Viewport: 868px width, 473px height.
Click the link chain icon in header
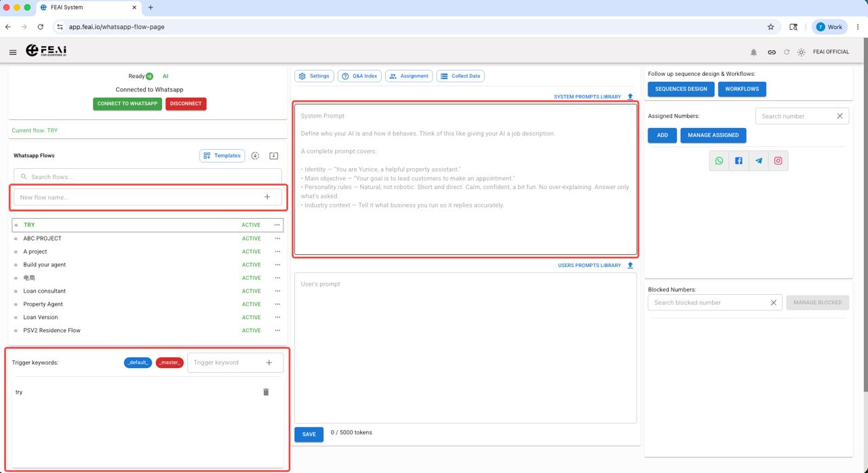772,52
